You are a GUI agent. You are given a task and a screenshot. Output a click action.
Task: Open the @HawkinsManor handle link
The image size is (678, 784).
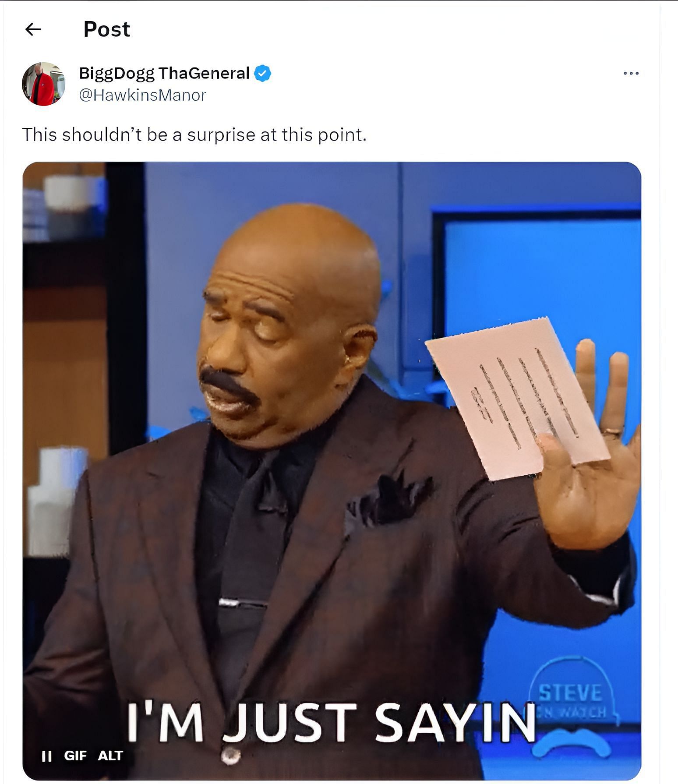pos(142,95)
